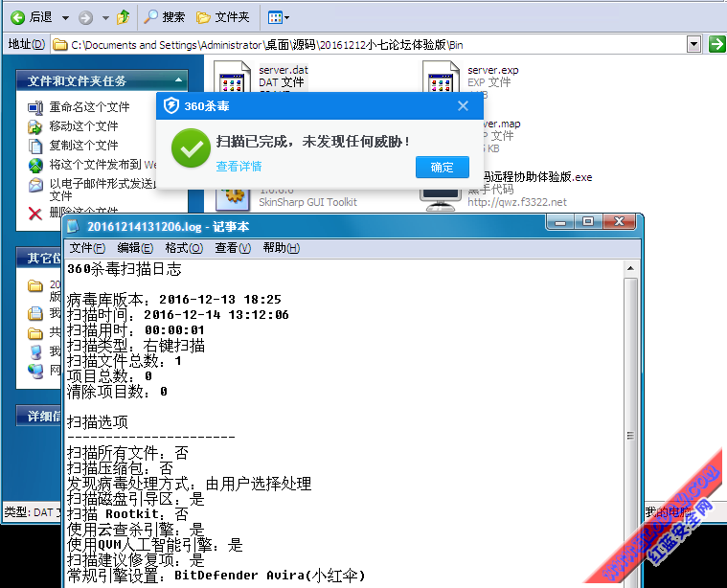Maximize the Notepad log window

tap(588, 221)
